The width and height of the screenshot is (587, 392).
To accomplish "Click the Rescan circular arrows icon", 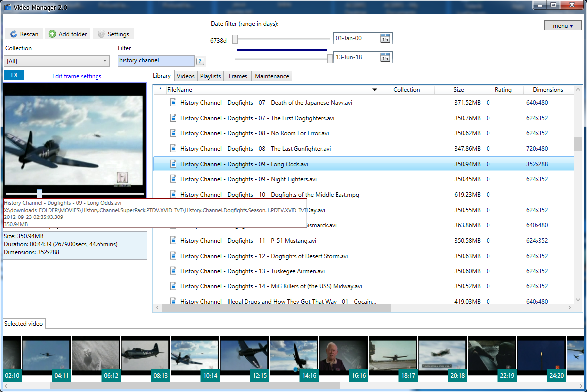I will [13, 34].
